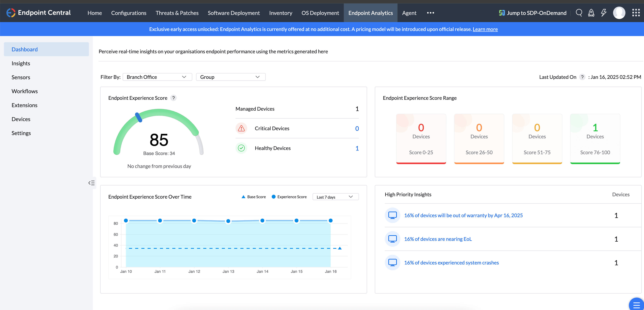Open the rocket quick-launch icon
The height and width of the screenshot is (310, 644).
pyautogui.click(x=591, y=13)
